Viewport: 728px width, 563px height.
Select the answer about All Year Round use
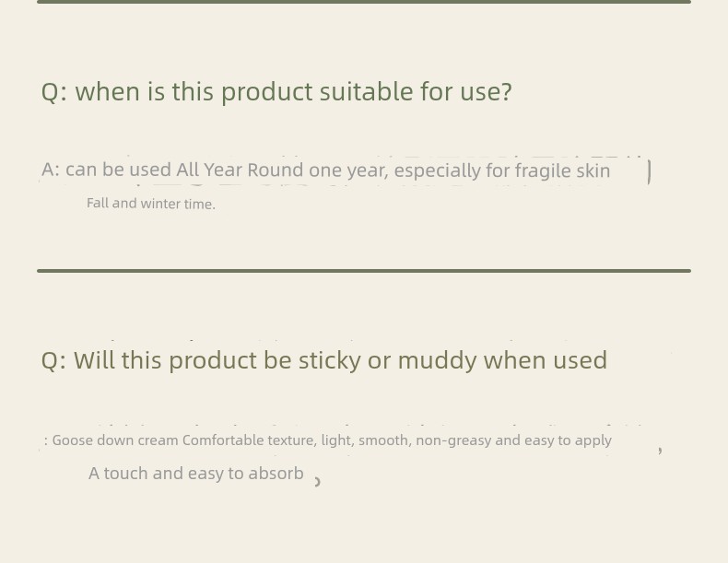(326, 170)
